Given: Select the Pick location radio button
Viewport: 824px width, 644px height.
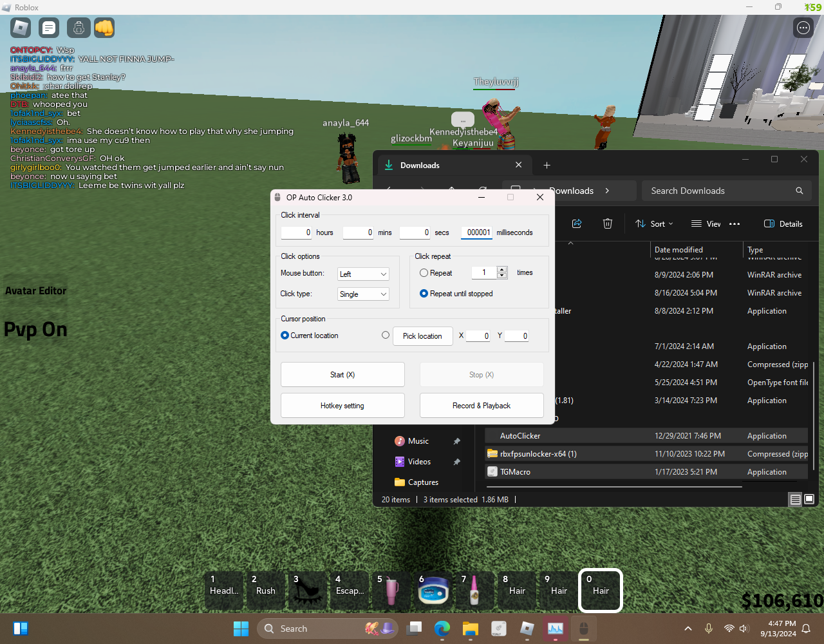Looking at the screenshot, I should tap(386, 335).
